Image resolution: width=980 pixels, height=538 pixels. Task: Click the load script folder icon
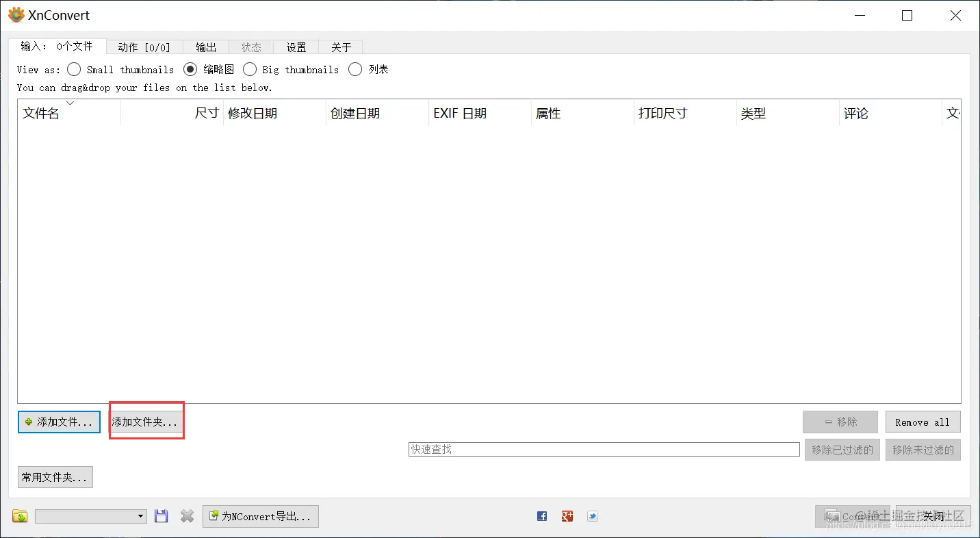coord(21,516)
